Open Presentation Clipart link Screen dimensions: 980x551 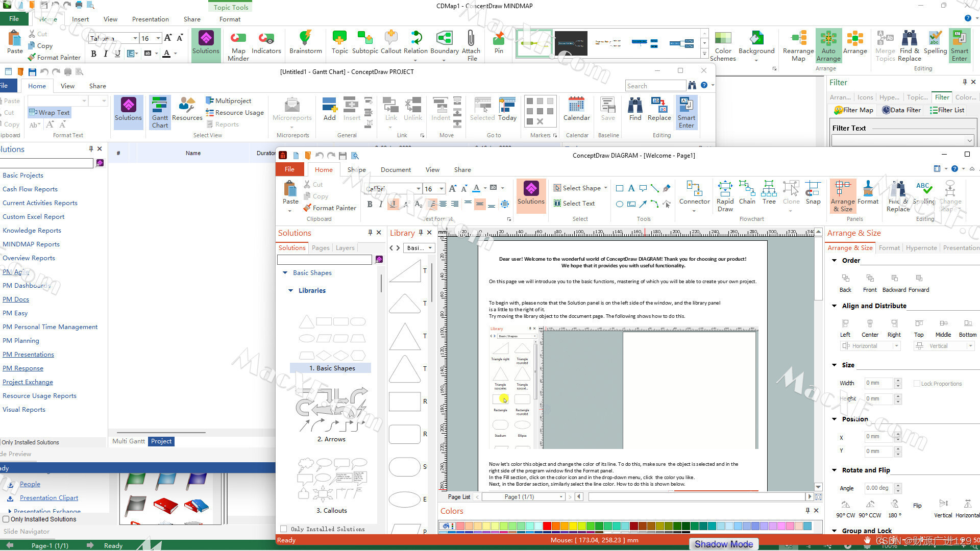click(49, 498)
